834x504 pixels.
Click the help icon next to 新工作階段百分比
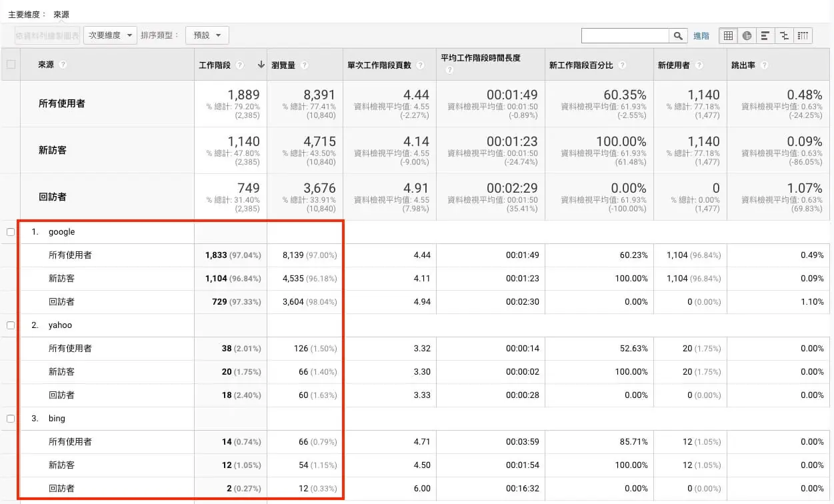click(x=621, y=65)
